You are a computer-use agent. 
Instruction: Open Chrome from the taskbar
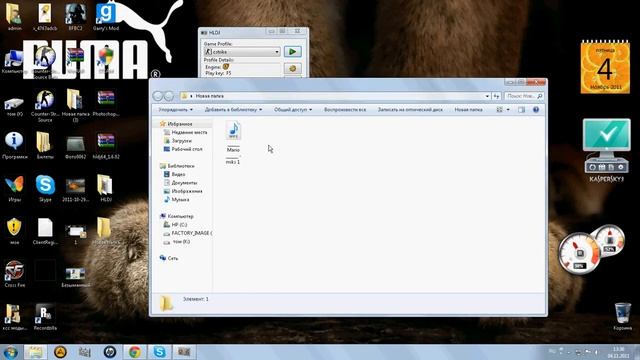[135, 352]
